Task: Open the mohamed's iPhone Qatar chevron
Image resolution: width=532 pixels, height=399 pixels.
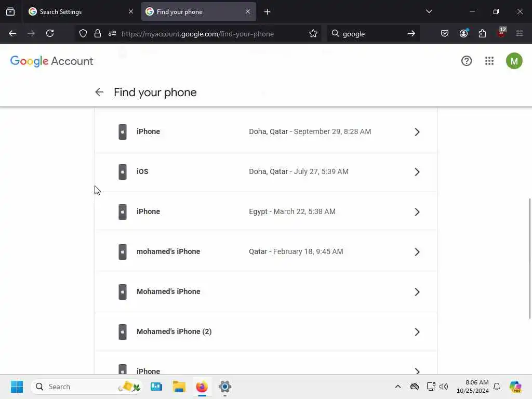Action: 417,252
